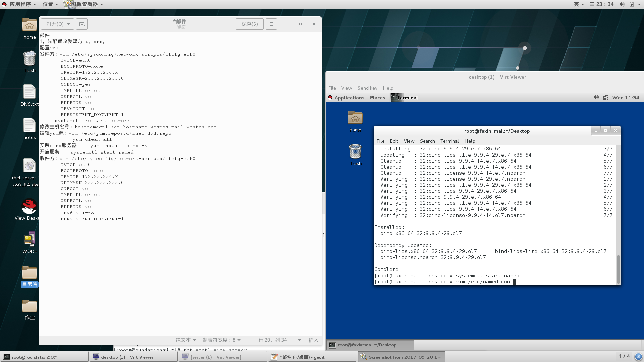Open the 吕彦儒 folder on desktop
Screen dimensions: 644x362
point(30,273)
